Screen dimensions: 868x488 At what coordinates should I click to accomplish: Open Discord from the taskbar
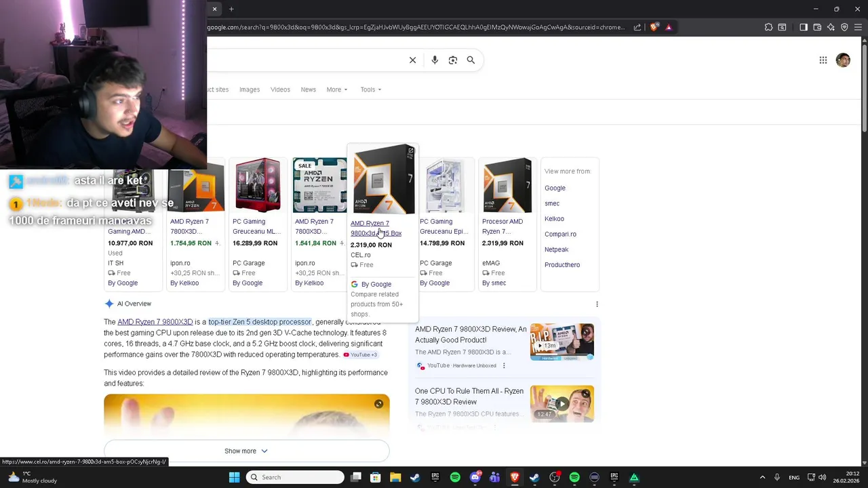(x=475, y=477)
